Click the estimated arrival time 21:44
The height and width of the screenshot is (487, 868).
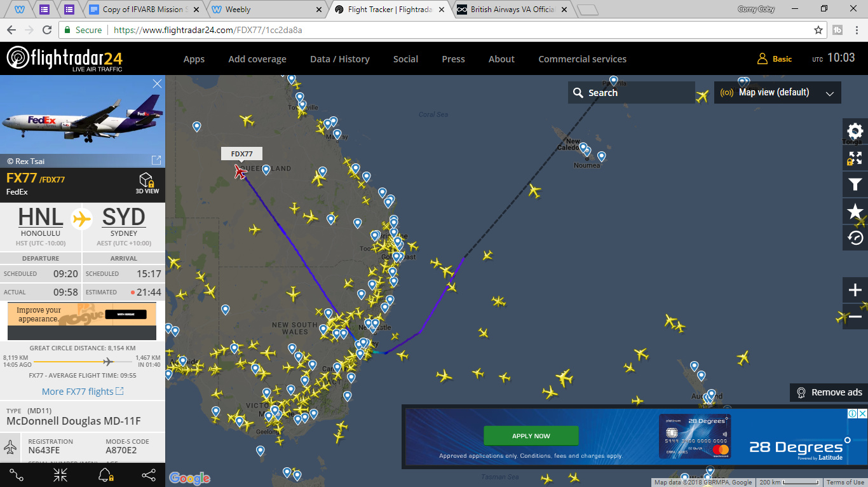[148, 292]
